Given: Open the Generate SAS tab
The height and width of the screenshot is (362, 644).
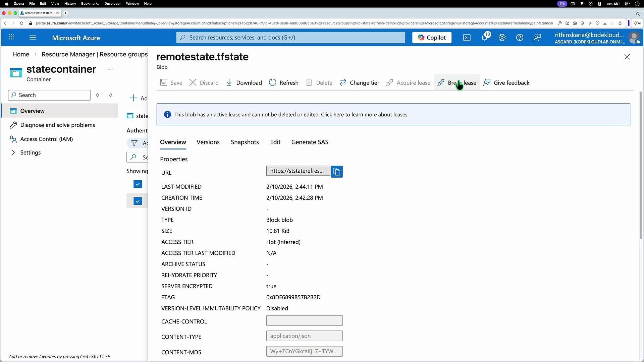Looking at the screenshot, I should [310, 142].
